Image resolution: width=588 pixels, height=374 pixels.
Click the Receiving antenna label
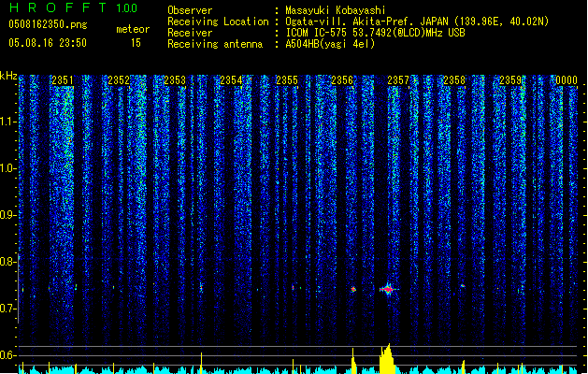(215, 44)
